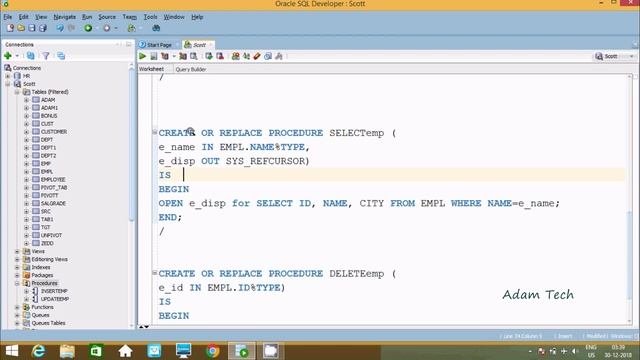Click the Schema Browser icon in Connections toolbar
Image resolution: width=640 pixels, height=360 pixels.
click(x=61, y=56)
